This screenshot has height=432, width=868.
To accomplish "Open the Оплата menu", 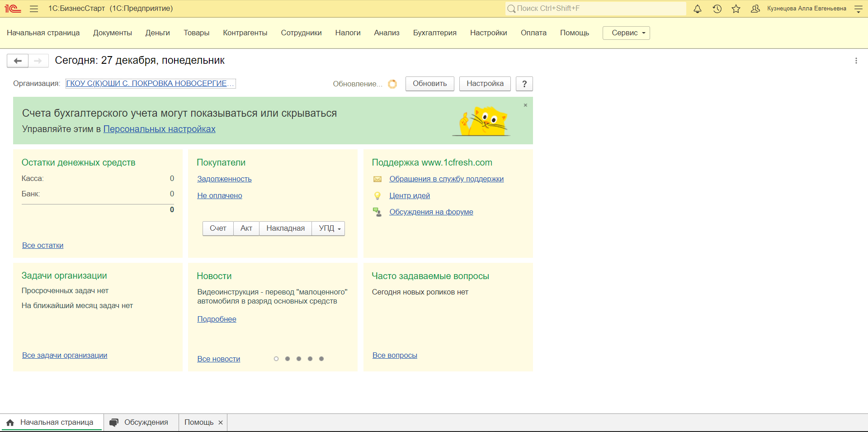I will point(533,33).
